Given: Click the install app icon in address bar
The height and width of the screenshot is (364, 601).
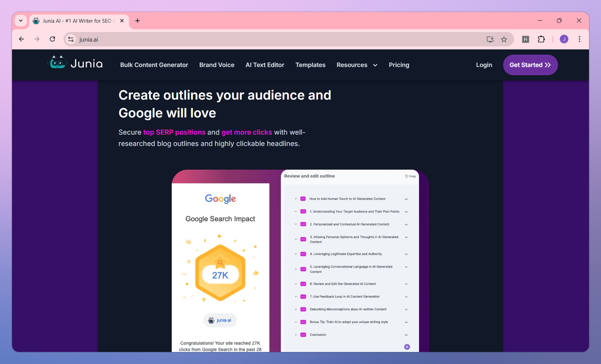Looking at the screenshot, I should pyautogui.click(x=490, y=39).
